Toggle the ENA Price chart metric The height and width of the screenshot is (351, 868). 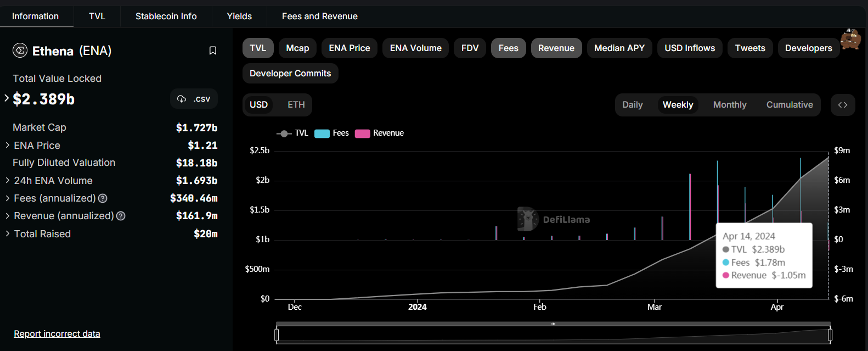point(349,48)
